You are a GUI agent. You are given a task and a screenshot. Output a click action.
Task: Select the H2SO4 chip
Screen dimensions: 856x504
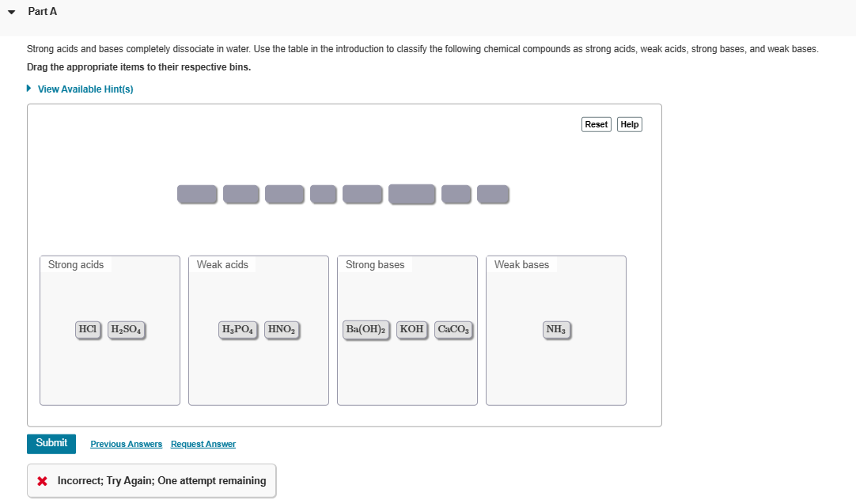(126, 330)
